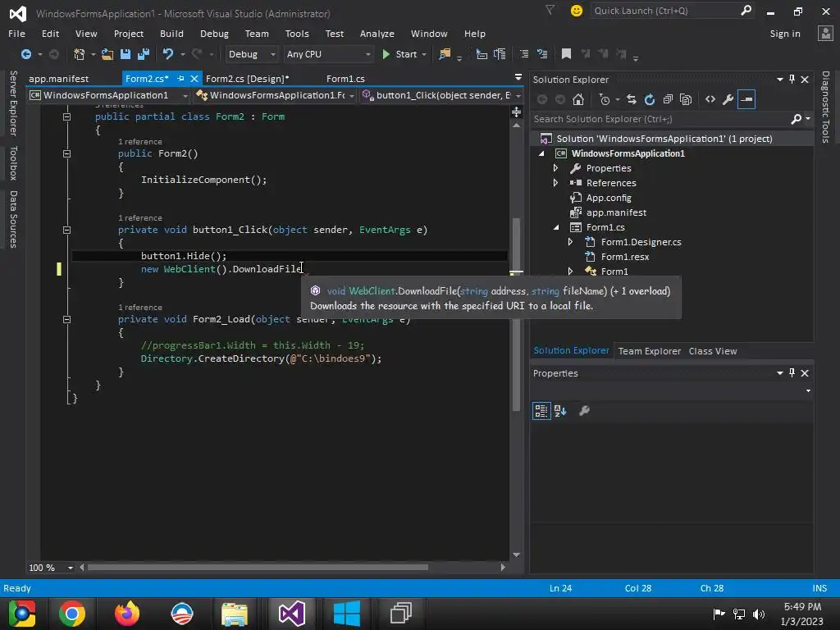Open the Debug menu

tap(214, 34)
